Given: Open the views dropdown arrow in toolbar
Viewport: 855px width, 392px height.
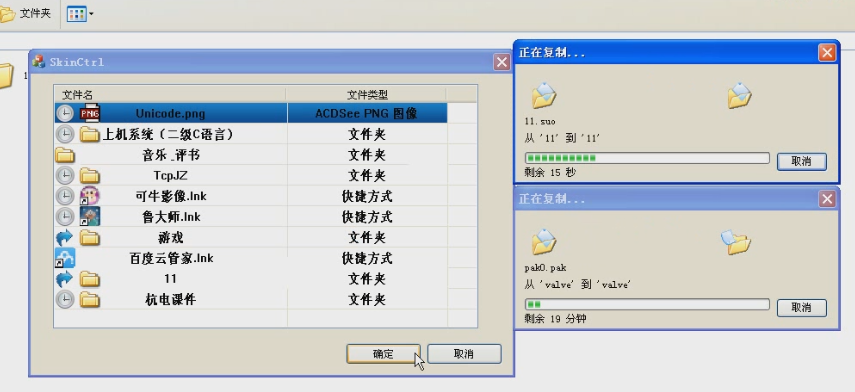Looking at the screenshot, I should pos(91,14).
